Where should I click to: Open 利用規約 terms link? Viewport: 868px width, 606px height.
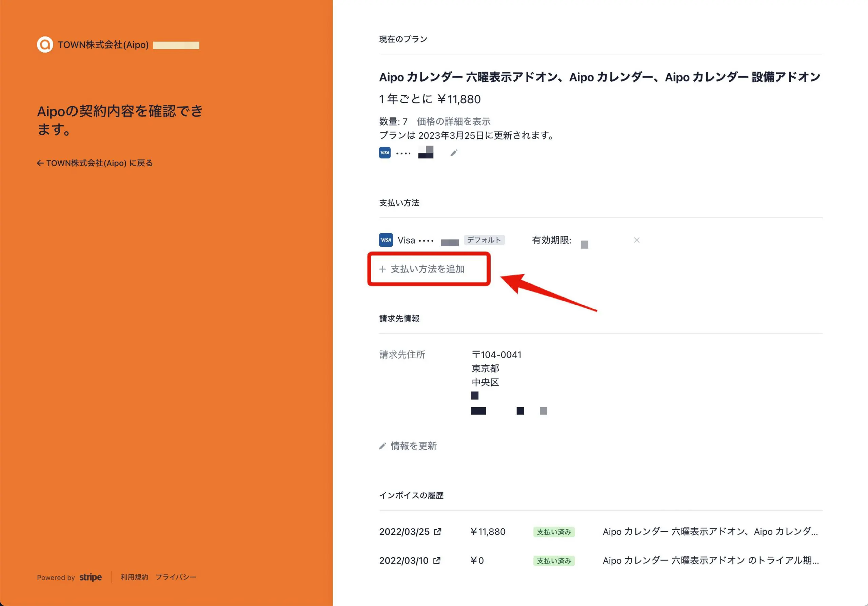pos(134,577)
